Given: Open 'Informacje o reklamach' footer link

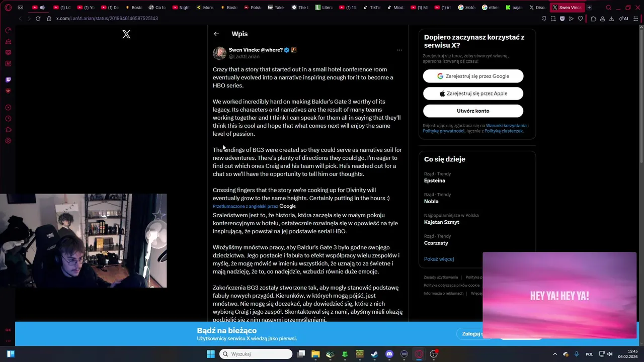Looking at the screenshot, I should pyautogui.click(x=443, y=293).
